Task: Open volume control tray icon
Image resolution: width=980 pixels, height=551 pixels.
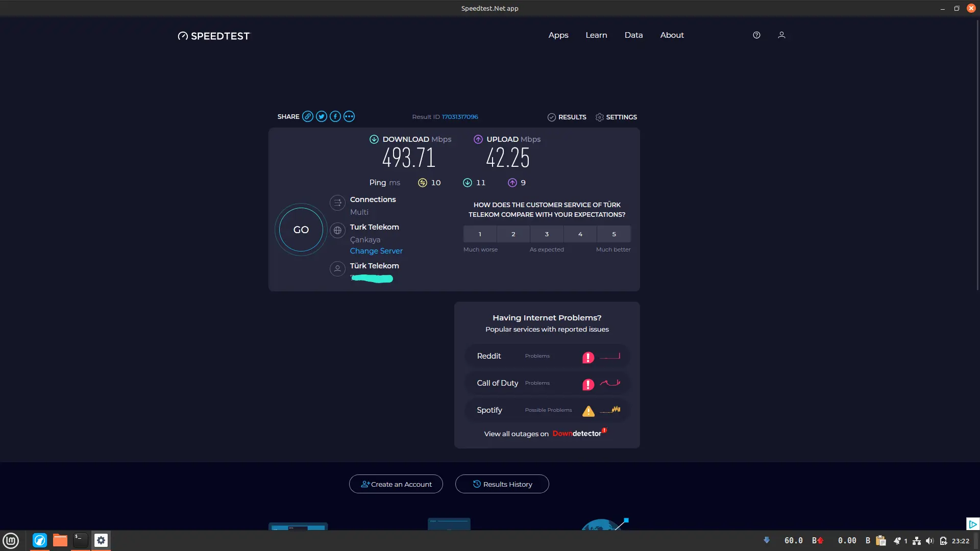Action: [929, 541]
